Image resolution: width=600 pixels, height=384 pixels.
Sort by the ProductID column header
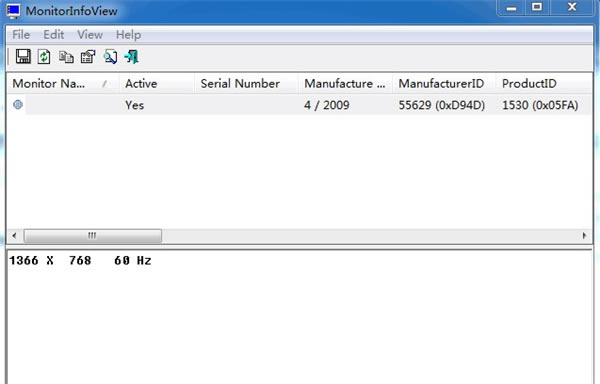[544, 83]
